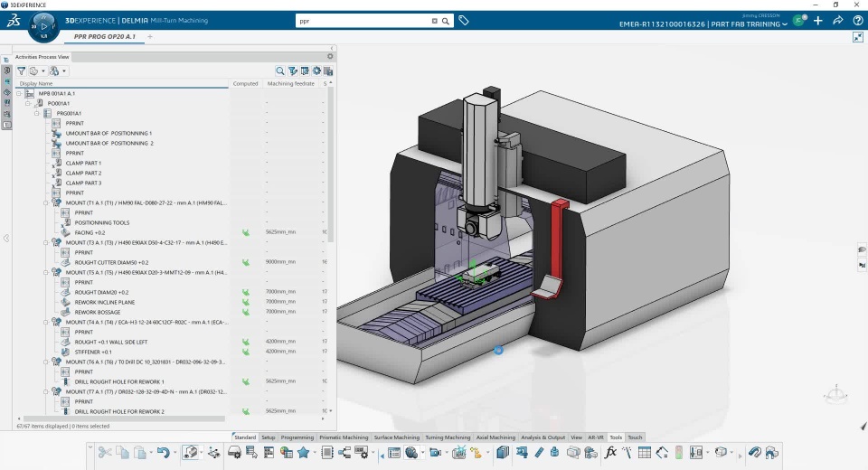Switch to the Programming toolbar tab

297,437
